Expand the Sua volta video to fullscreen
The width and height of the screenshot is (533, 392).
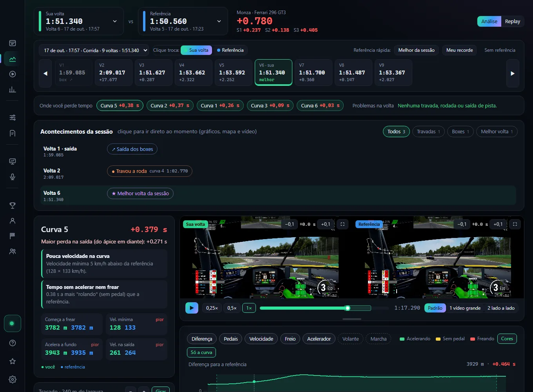coord(343,224)
